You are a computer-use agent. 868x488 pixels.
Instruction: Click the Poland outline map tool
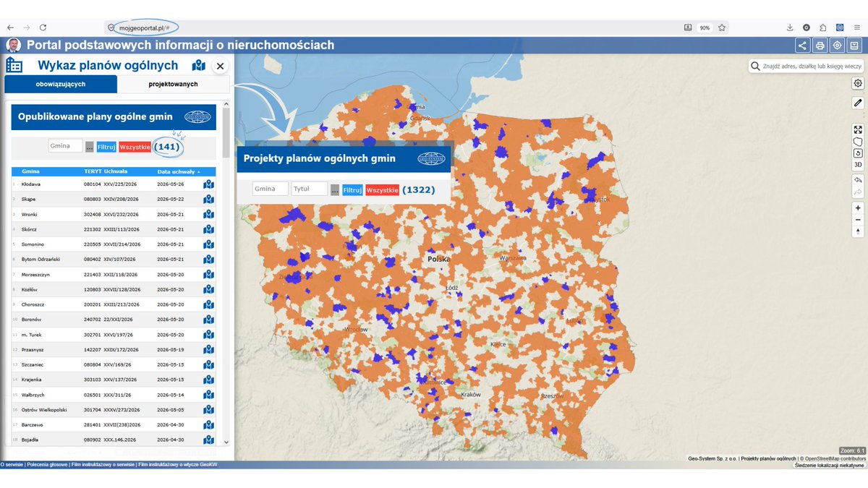(858, 142)
